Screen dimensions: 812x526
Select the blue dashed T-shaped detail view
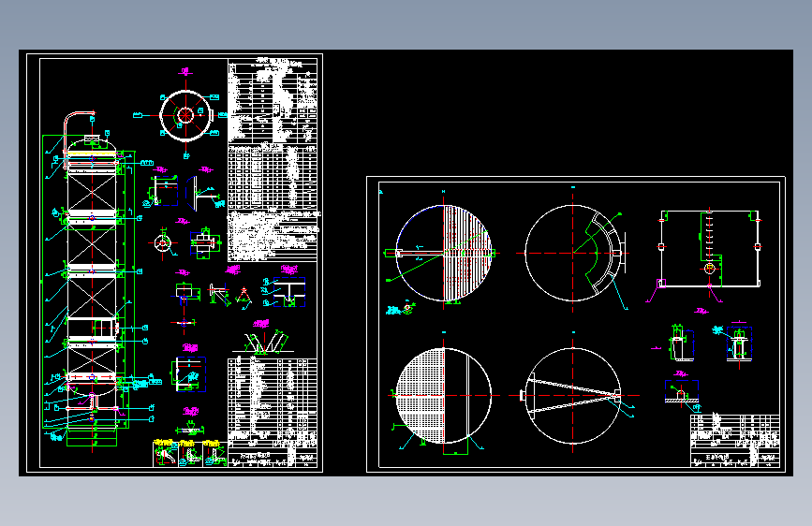coord(288,292)
